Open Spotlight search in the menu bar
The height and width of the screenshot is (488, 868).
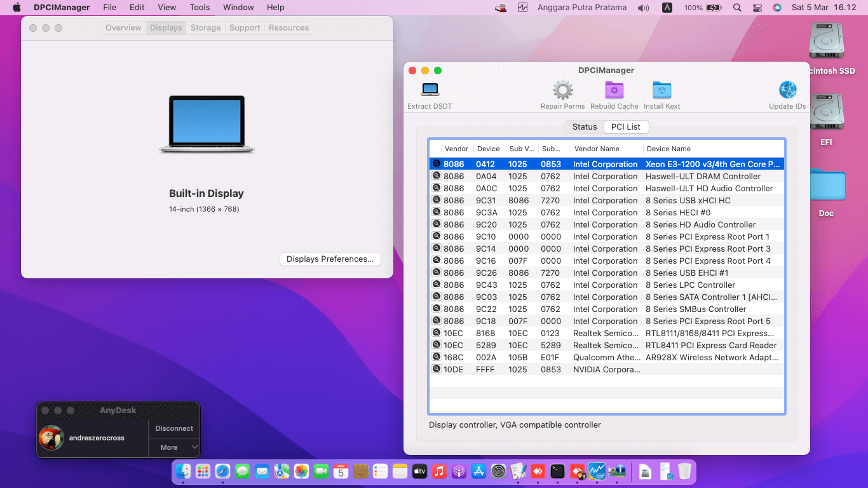[737, 8]
